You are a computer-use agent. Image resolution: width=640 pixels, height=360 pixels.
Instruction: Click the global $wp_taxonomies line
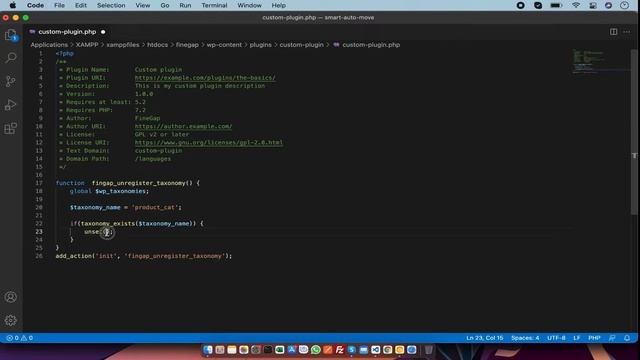109,191
